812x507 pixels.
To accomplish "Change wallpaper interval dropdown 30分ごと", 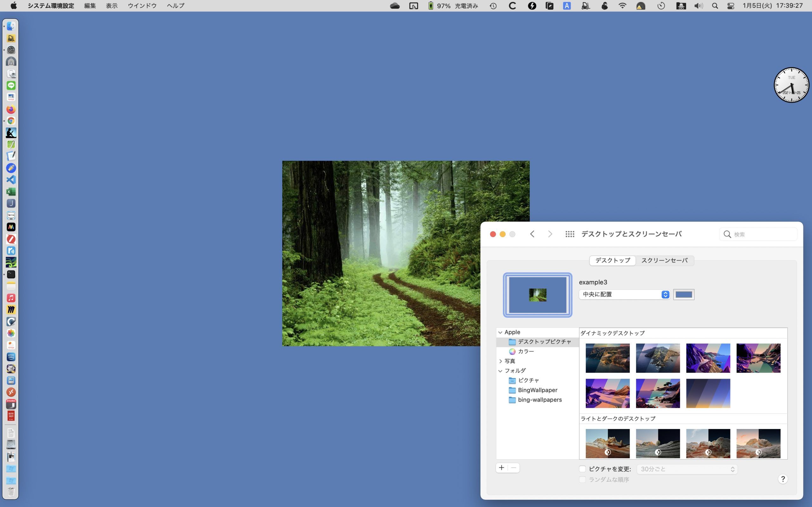I will [686, 469].
